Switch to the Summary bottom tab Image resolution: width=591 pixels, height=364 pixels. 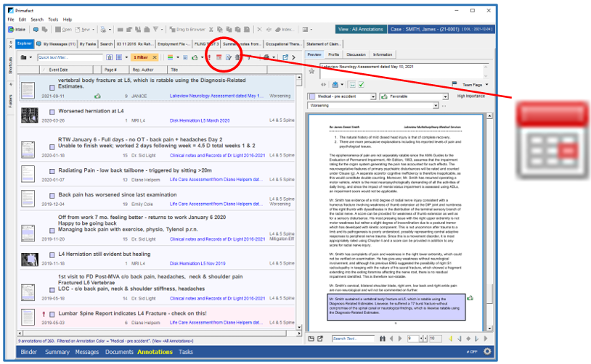57,352
